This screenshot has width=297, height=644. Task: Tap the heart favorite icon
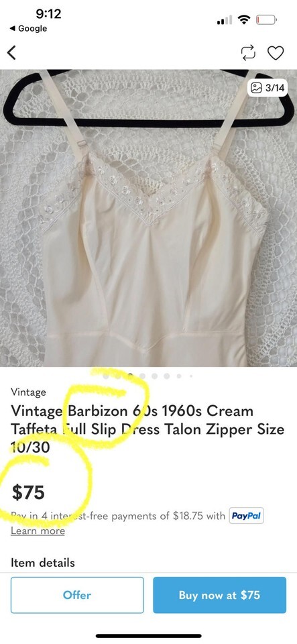pyautogui.click(x=276, y=52)
